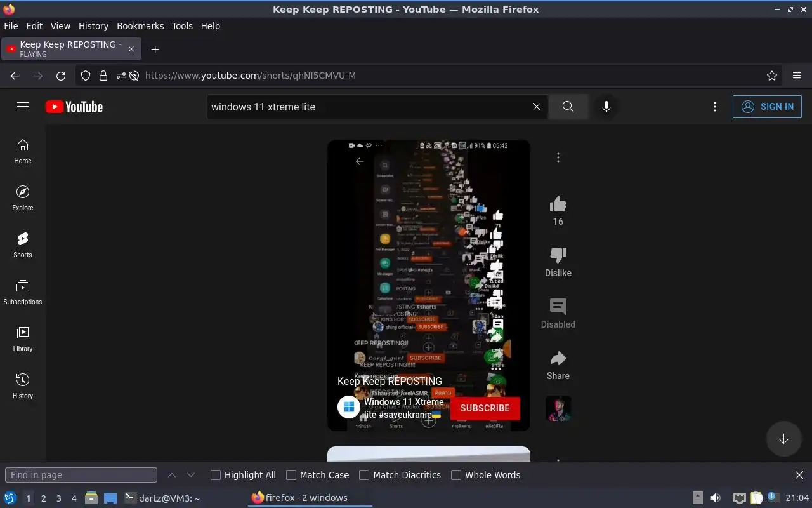Open tracking protection shield icon
Viewport: 812px width, 508px height.
click(86, 76)
